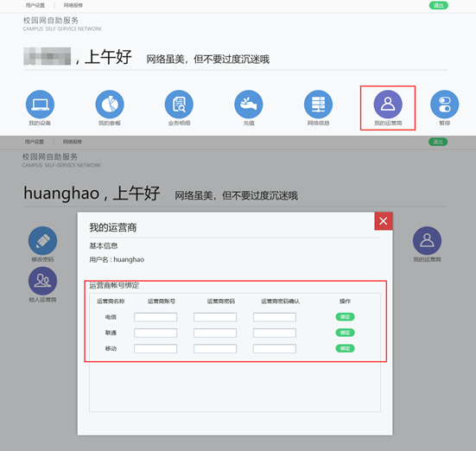Click the 移动 row label

click(111, 349)
